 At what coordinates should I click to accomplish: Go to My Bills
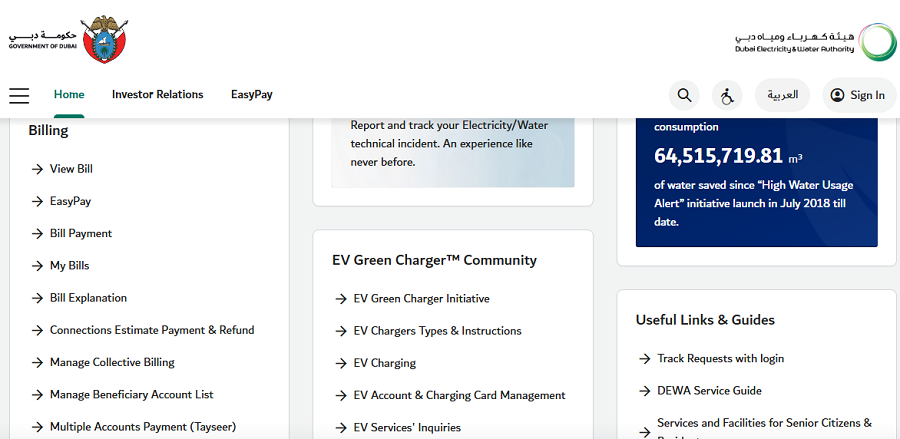69,266
